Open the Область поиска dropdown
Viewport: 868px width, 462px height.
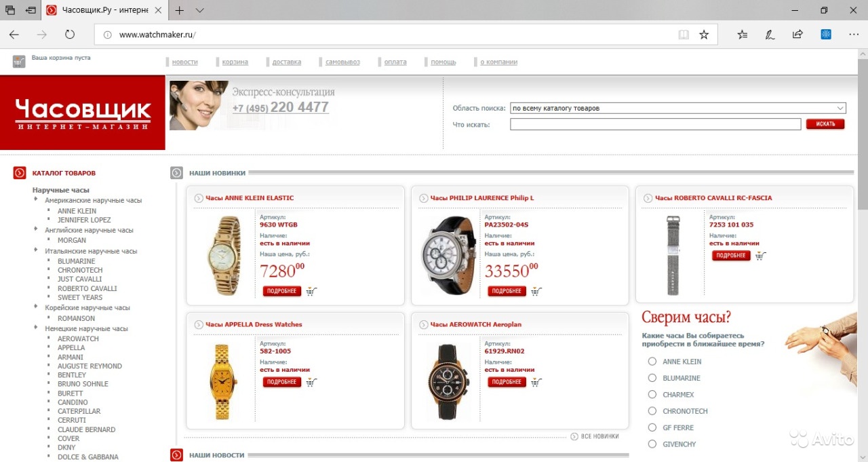[678, 108]
